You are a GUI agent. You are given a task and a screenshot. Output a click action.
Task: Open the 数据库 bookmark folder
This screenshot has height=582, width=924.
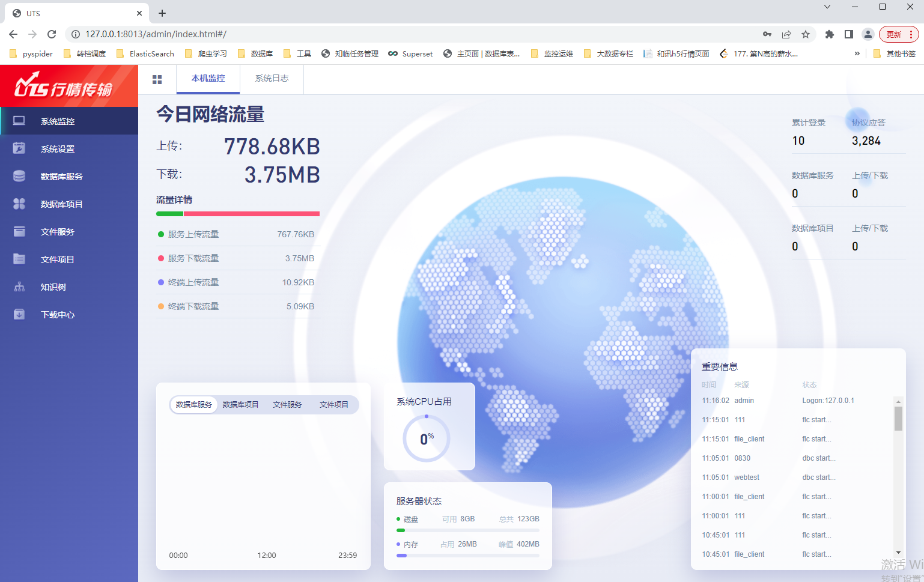[255, 53]
